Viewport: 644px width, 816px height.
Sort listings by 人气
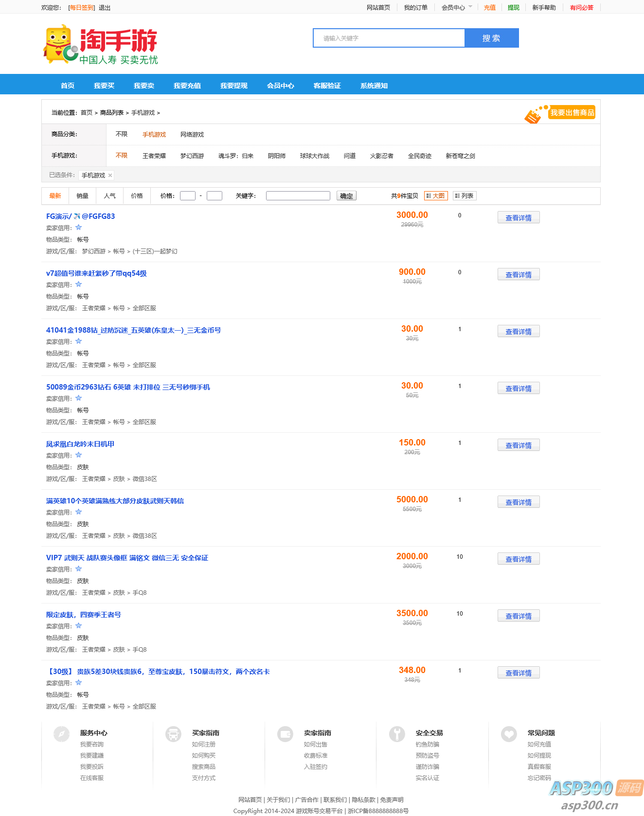tap(109, 196)
